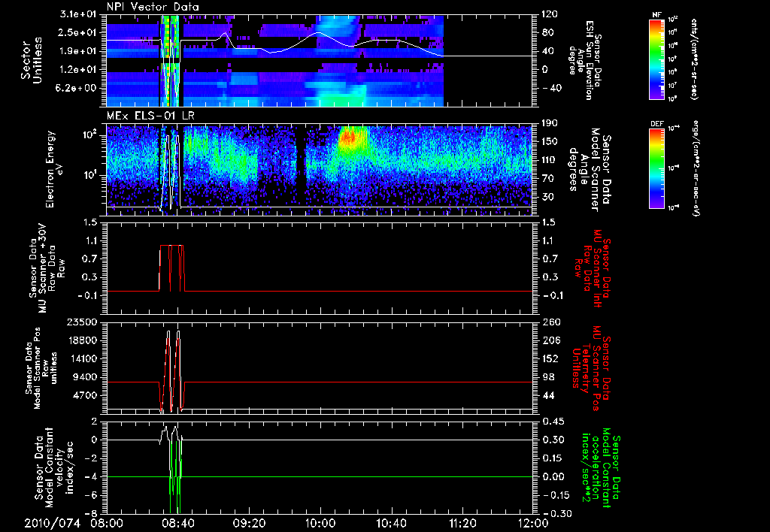The height and width of the screenshot is (532, 770).
Task: Click the '12:00' time tick
Action: [533, 524]
